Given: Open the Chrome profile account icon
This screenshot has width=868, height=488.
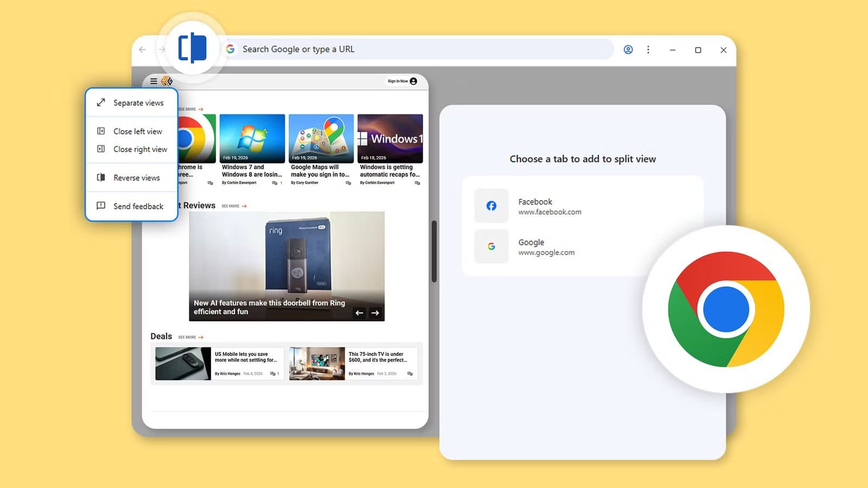Looking at the screenshot, I should click(628, 49).
